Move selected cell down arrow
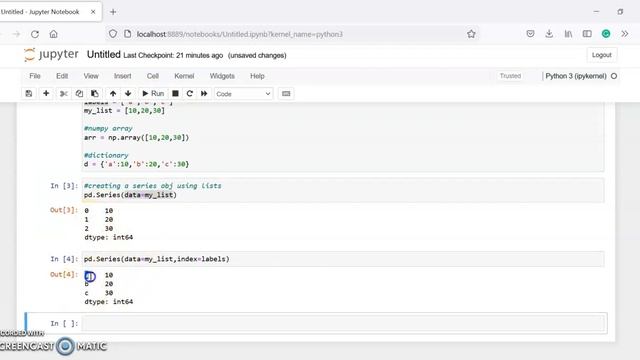This screenshot has height=360, width=640. 128,93
